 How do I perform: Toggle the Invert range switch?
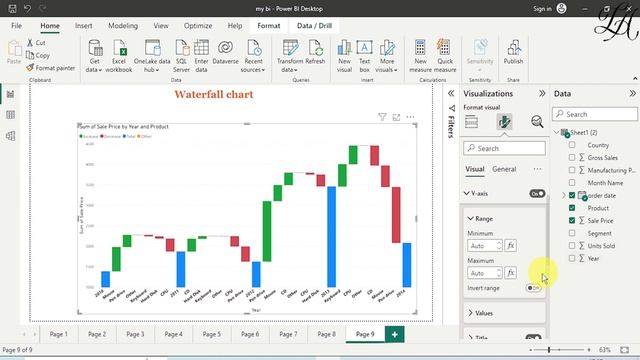click(x=533, y=288)
